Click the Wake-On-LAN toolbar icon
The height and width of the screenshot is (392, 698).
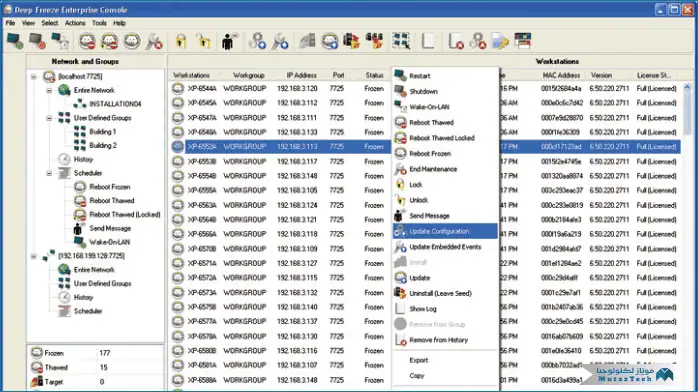tap(60, 41)
